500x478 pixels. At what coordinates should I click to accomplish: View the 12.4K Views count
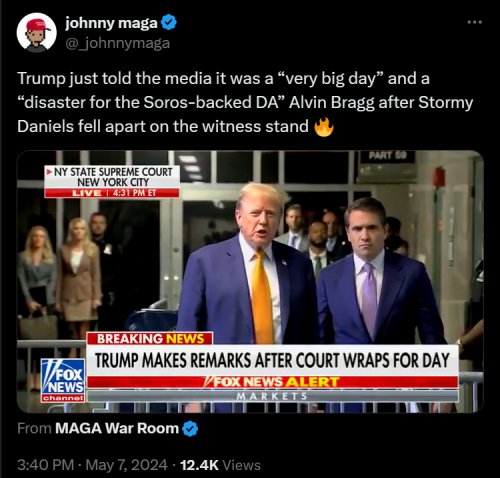click(x=220, y=465)
